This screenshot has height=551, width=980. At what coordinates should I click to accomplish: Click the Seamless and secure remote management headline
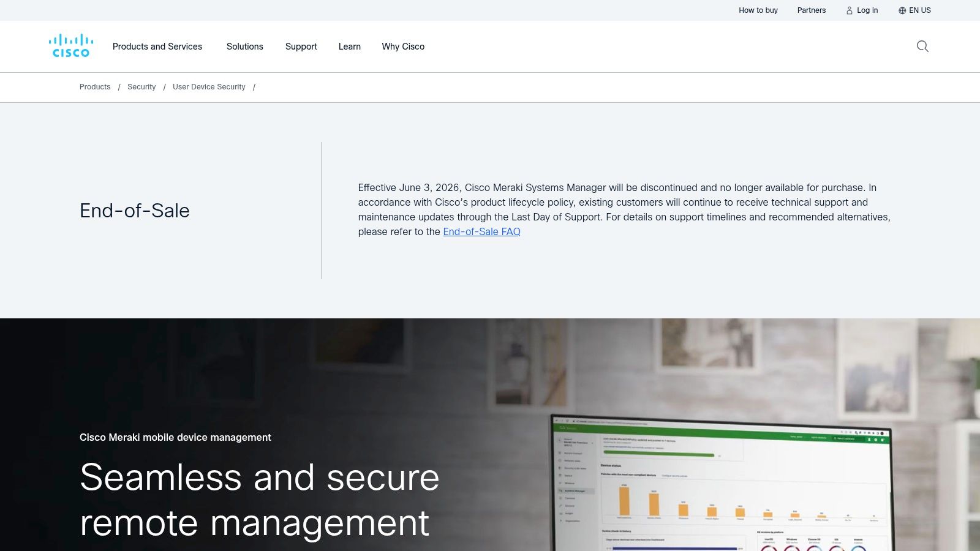259,500
